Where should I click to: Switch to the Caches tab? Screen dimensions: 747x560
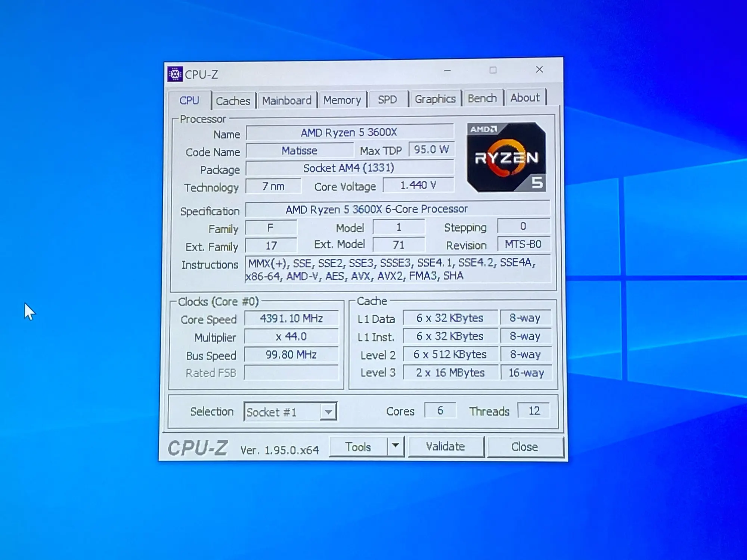(x=233, y=101)
